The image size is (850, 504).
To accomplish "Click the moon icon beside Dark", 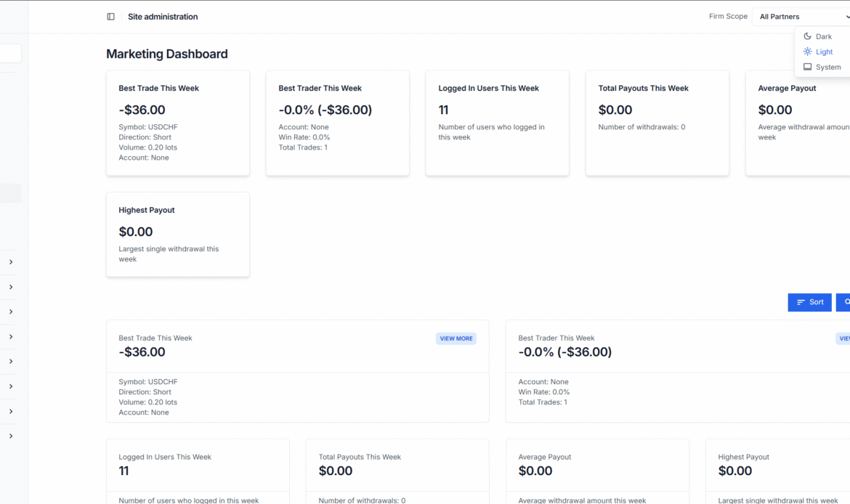I will point(807,36).
